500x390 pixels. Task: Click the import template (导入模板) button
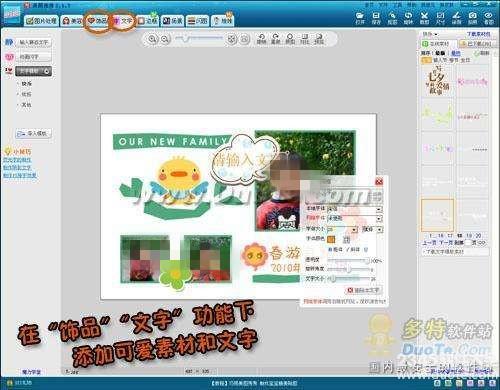34,134
